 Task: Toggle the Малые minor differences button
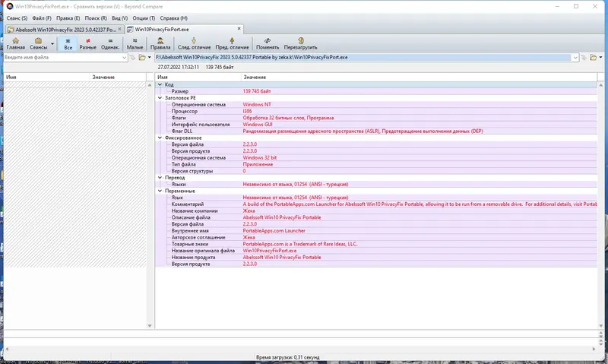pyautogui.click(x=135, y=43)
